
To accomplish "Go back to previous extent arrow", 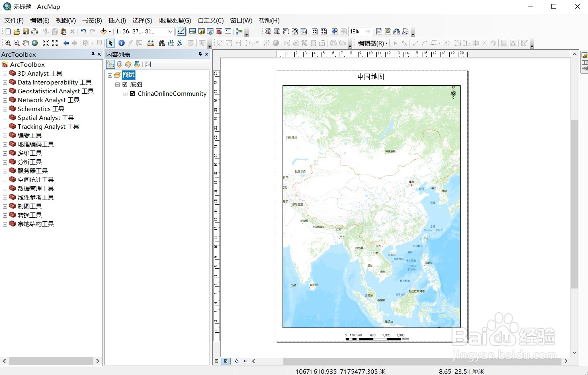I will 66,43.
